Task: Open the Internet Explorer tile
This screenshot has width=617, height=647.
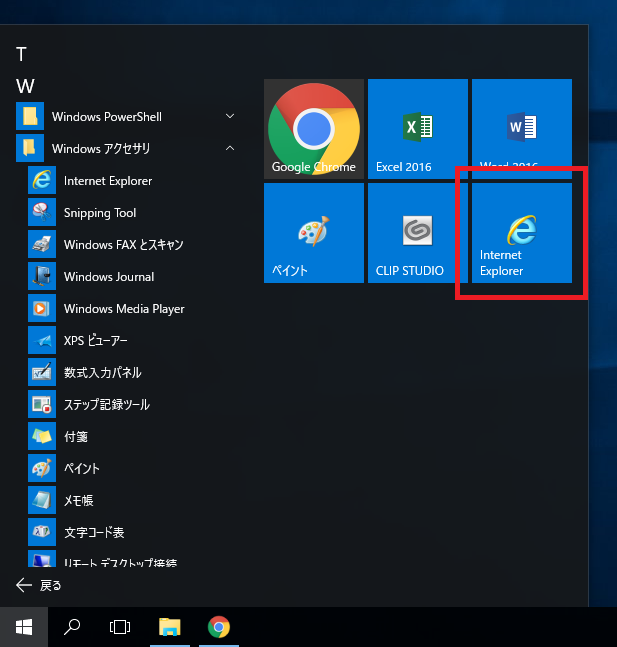Action: pyautogui.click(x=521, y=233)
